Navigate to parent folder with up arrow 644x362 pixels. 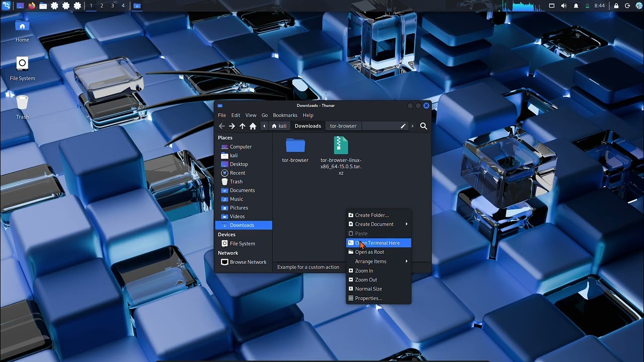[243, 126]
